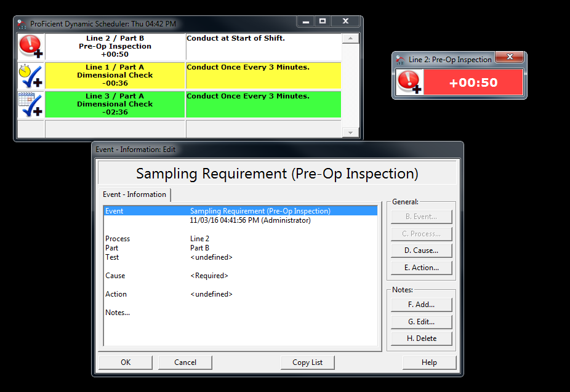570x392 pixels.
Task: Select the Notes... row
Action: tap(241, 313)
